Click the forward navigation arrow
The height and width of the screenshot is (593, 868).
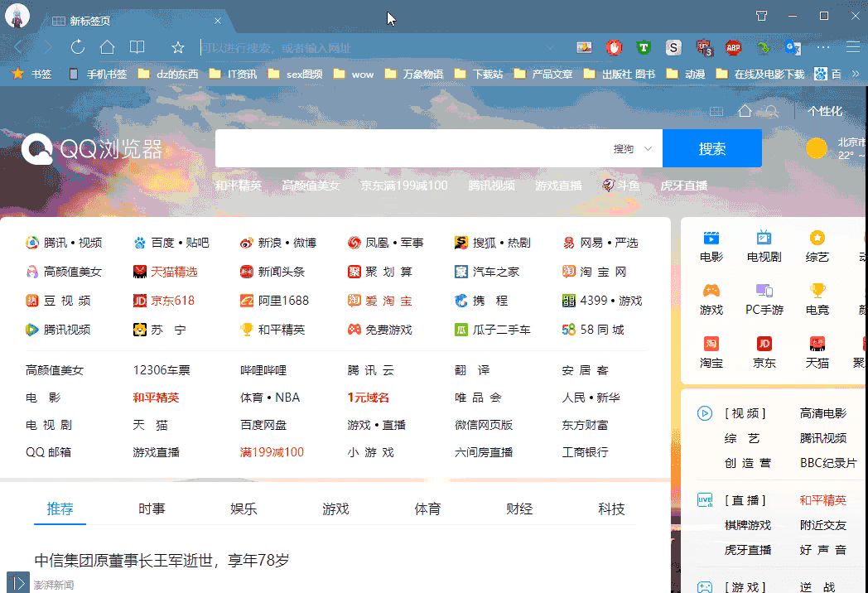point(47,47)
